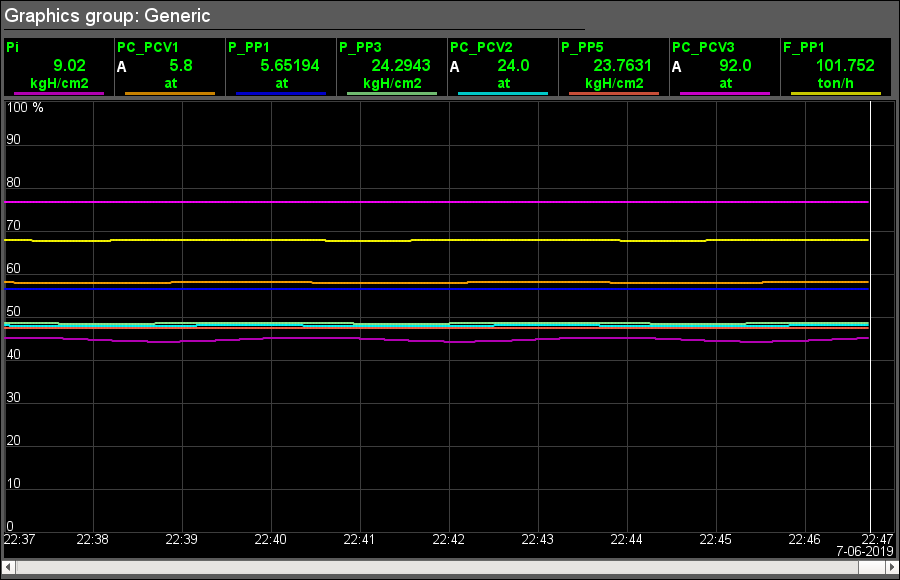Screen dimensions: 900x580
Task: Click the A mode indicator on PC_PCV2
Action: [x=455, y=66]
